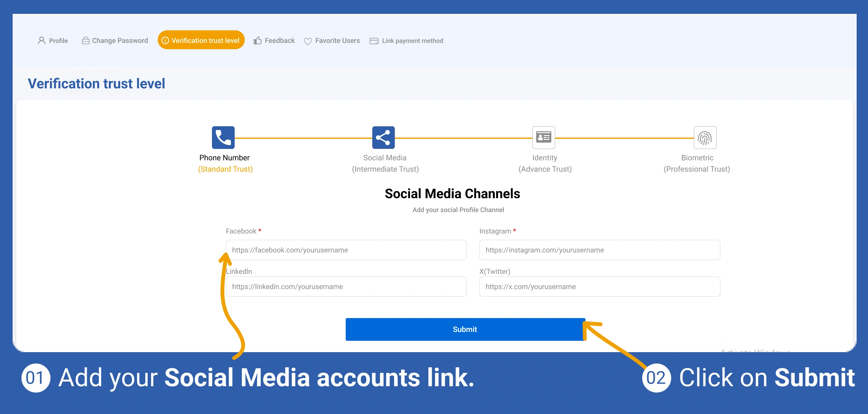The height and width of the screenshot is (414, 868).
Task: Click the (Professional Trust) label
Action: [696, 169]
